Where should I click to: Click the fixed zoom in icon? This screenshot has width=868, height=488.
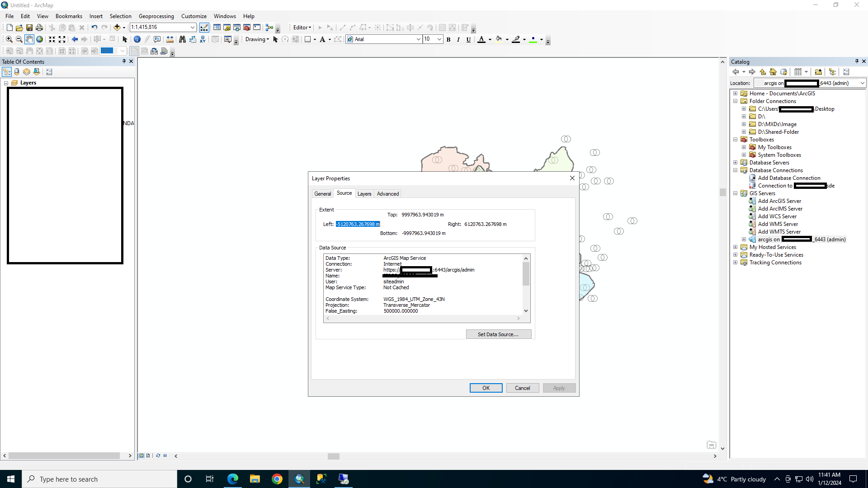52,39
